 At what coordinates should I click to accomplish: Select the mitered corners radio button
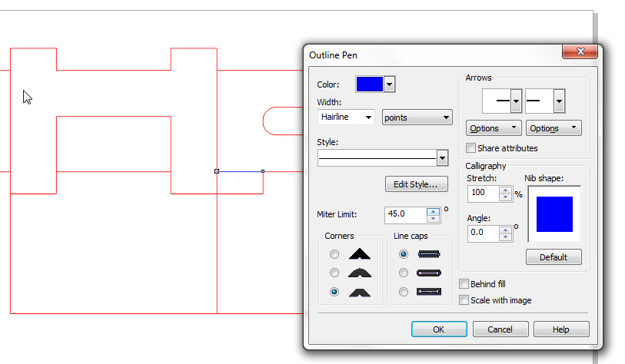(334, 254)
